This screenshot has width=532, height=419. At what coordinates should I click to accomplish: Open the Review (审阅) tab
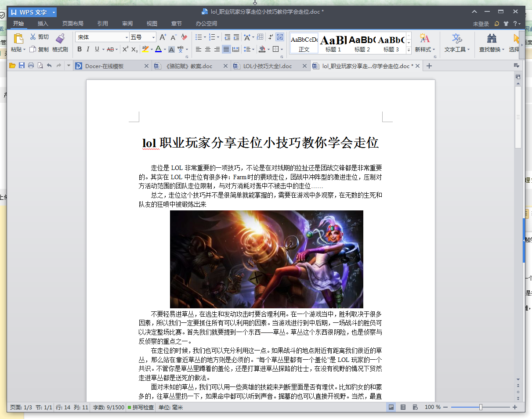pos(127,24)
